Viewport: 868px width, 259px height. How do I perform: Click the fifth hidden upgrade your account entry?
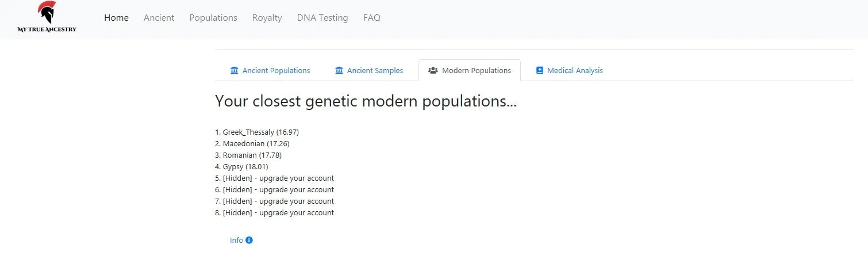[274, 178]
